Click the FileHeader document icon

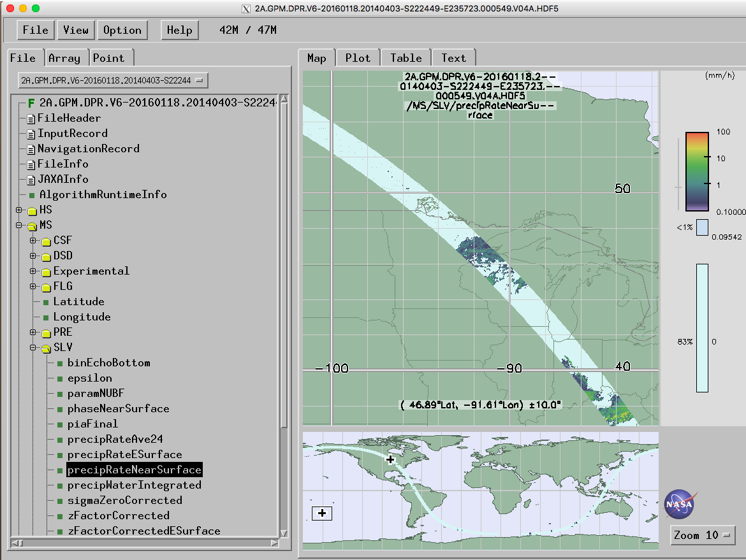[30, 118]
